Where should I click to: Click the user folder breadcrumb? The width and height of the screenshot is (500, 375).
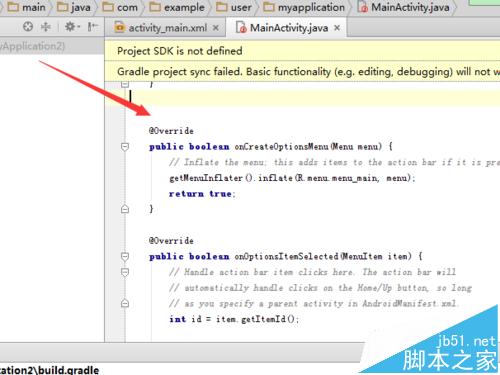234,7
